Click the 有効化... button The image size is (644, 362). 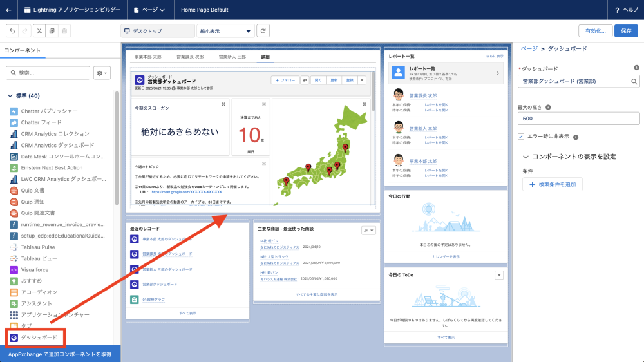(x=596, y=31)
